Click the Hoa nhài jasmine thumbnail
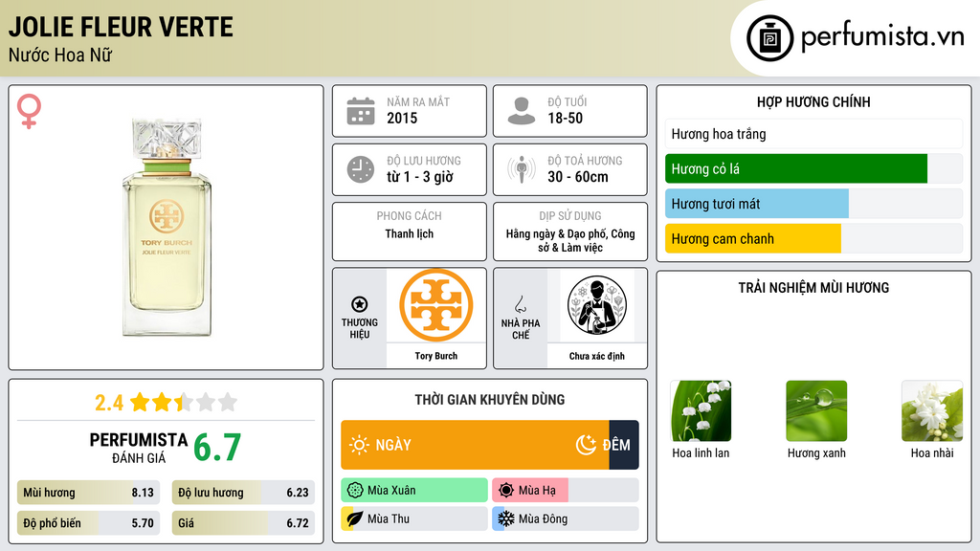The image size is (980, 551). (x=932, y=411)
